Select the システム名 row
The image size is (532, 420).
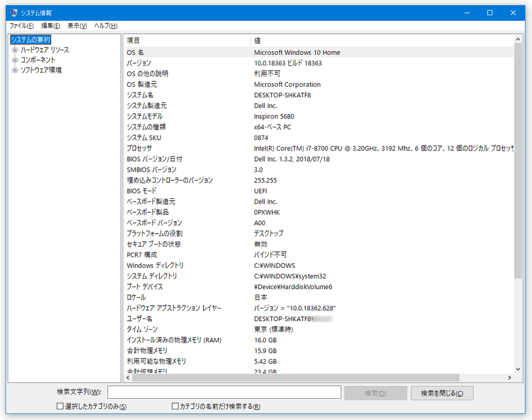tap(319, 95)
